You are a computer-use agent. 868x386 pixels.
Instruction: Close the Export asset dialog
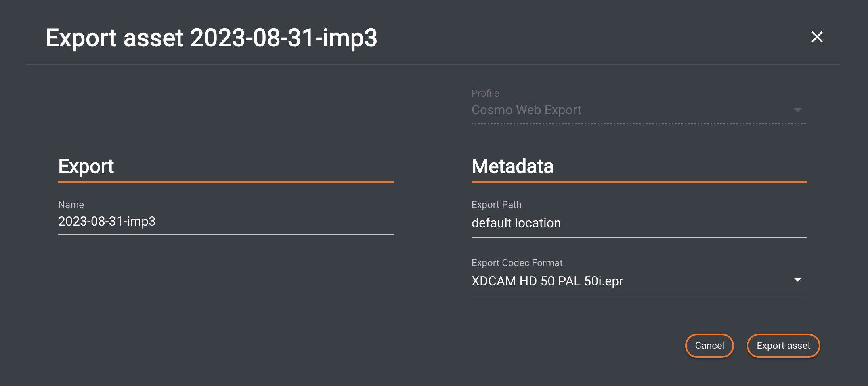[817, 37]
